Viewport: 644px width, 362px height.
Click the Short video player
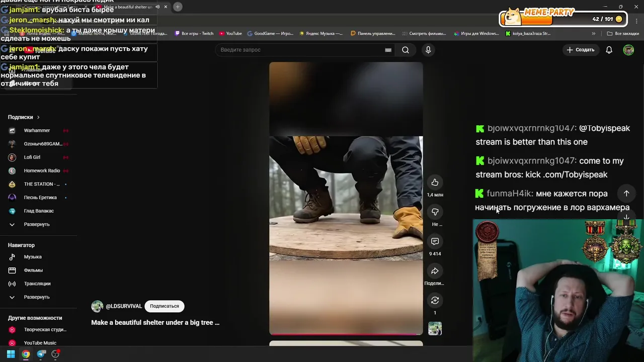pos(346,198)
